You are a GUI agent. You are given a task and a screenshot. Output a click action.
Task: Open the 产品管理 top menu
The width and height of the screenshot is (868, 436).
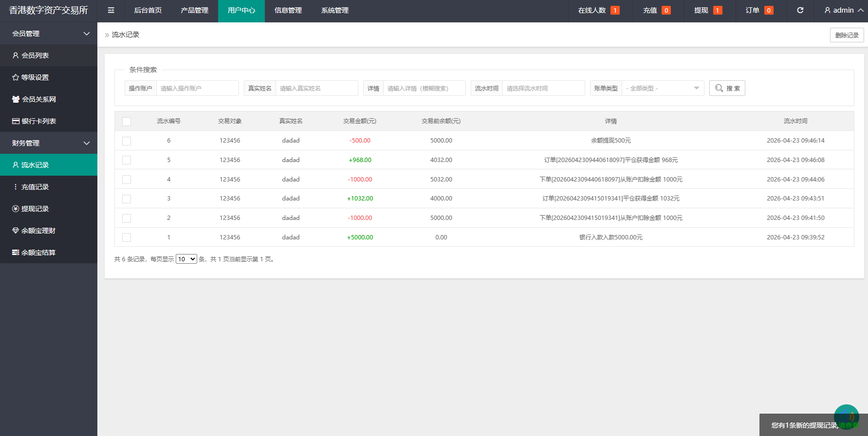tap(194, 10)
